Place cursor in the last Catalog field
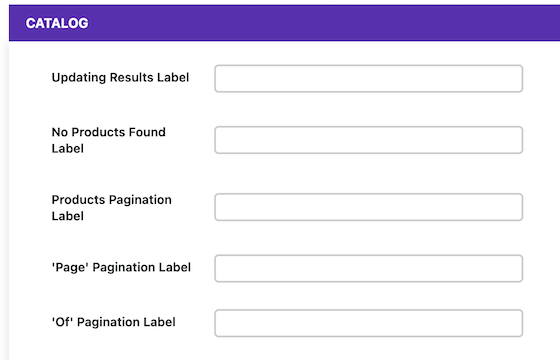Viewport: 560px width, 360px height. point(369,323)
